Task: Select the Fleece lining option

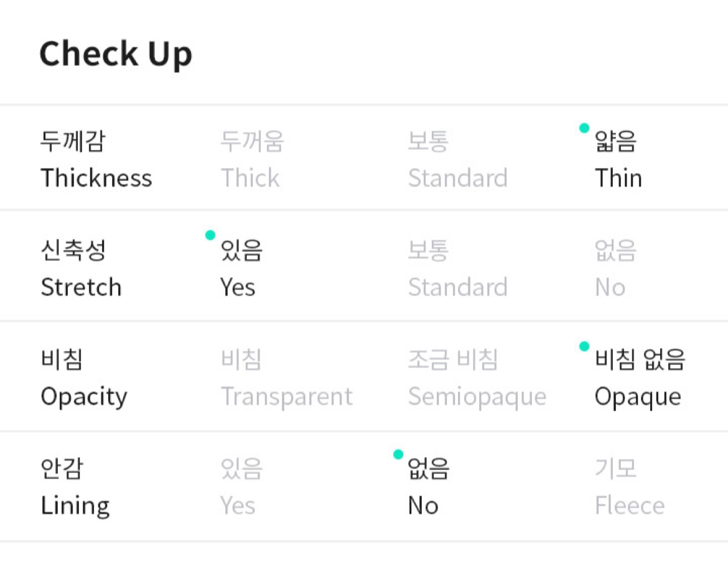Action: click(629, 487)
